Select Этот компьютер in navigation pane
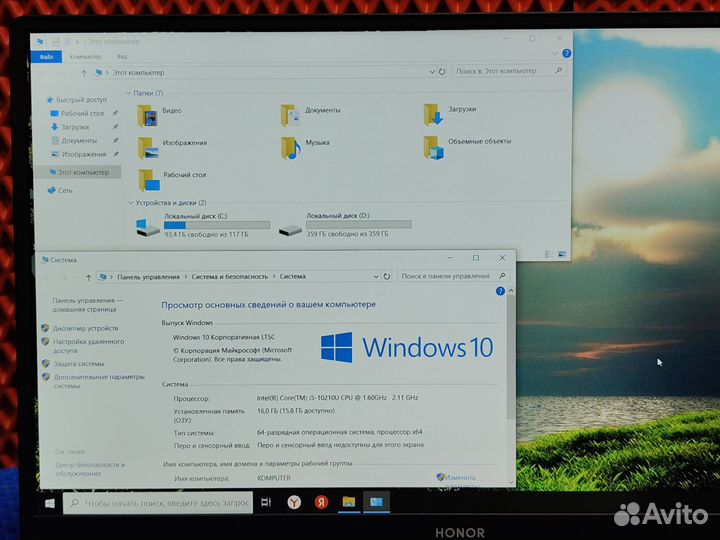The height and width of the screenshot is (540, 720). click(79, 172)
